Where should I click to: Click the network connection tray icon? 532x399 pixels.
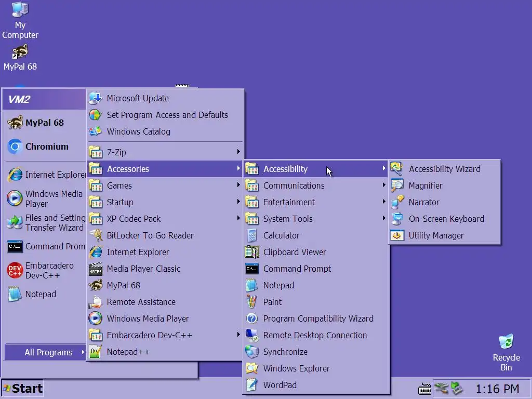[x=441, y=388]
